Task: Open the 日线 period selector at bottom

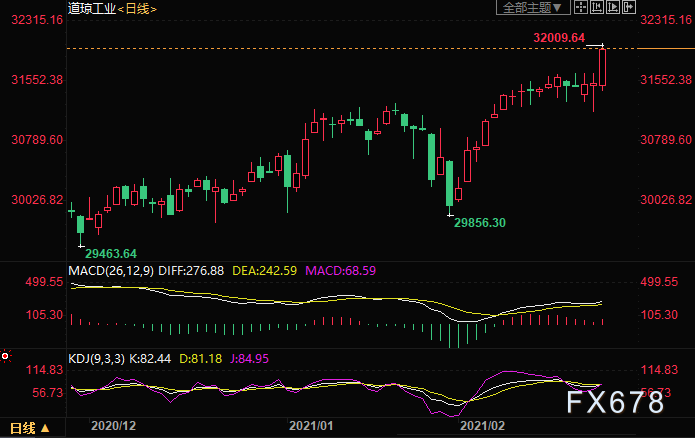Action: pyautogui.click(x=30, y=428)
